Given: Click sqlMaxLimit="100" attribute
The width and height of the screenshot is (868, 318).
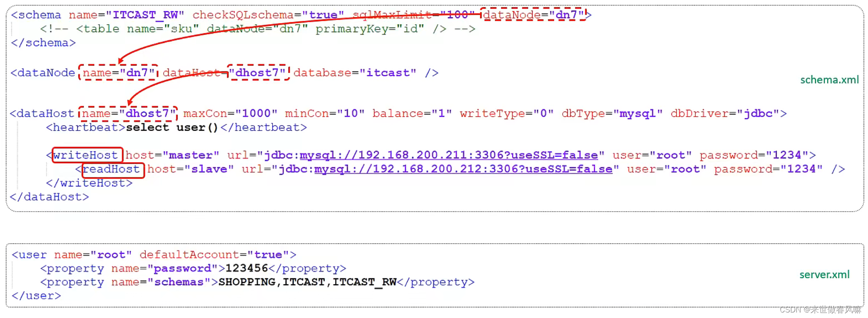Looking at the screenshot, I should 414,15.
